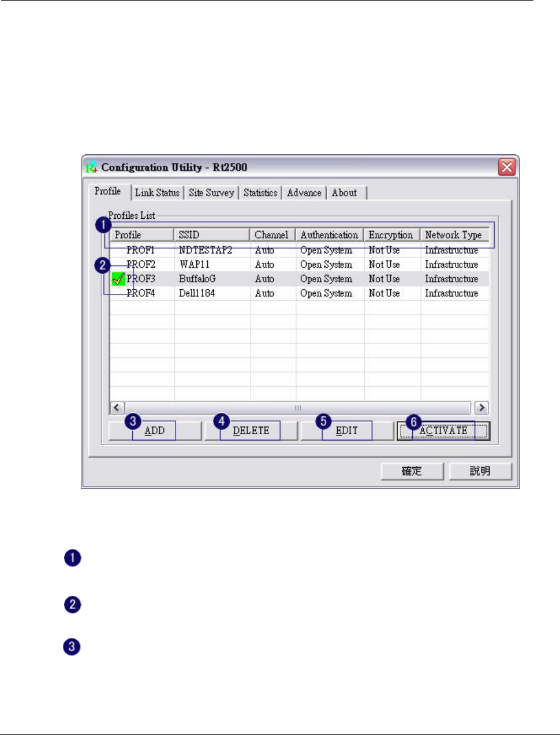
Task: Go to the Statistics tab
Action: click(x=260, y=193)
